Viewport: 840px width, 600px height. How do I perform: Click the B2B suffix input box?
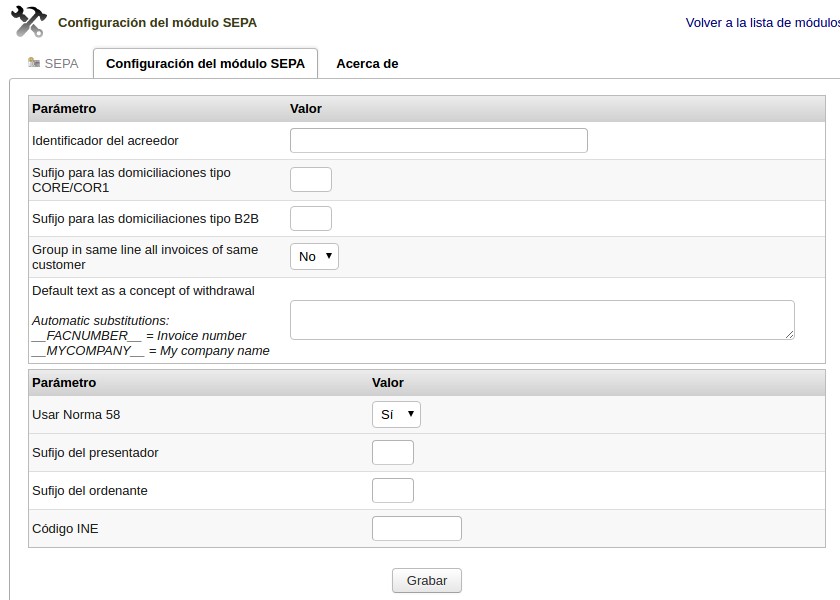(310, 218)
